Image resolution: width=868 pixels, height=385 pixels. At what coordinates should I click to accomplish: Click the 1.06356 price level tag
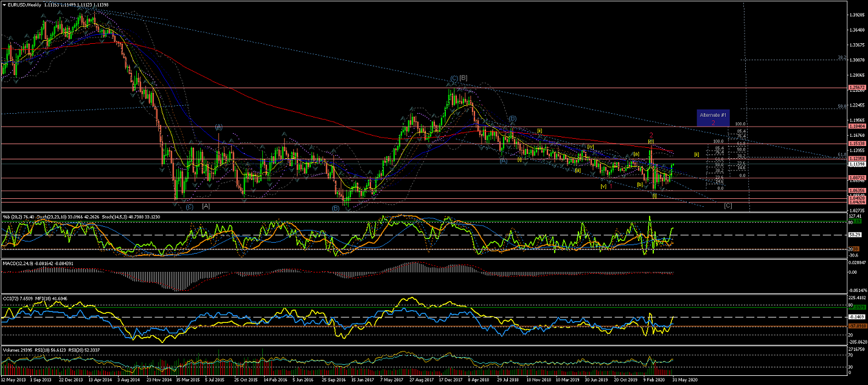pos(856,190)
